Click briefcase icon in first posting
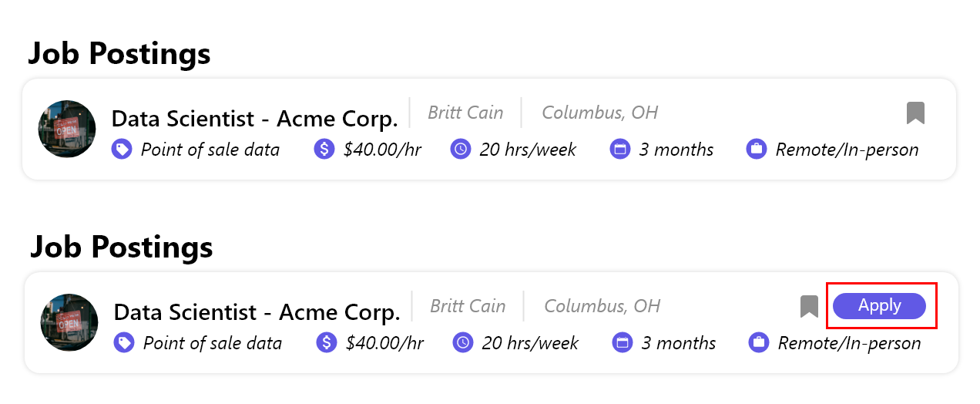980x404 pixels. tap(757, 149)
